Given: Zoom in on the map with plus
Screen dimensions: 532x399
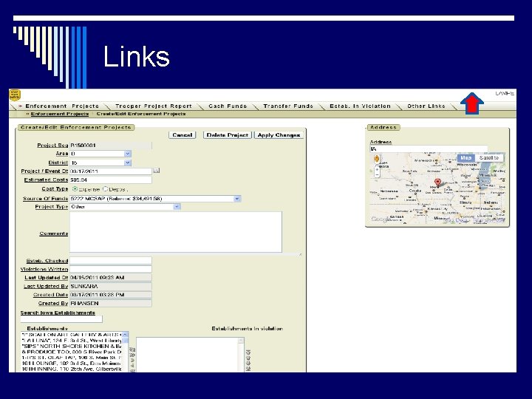Looking at the screenshot, I should point(377,169).
